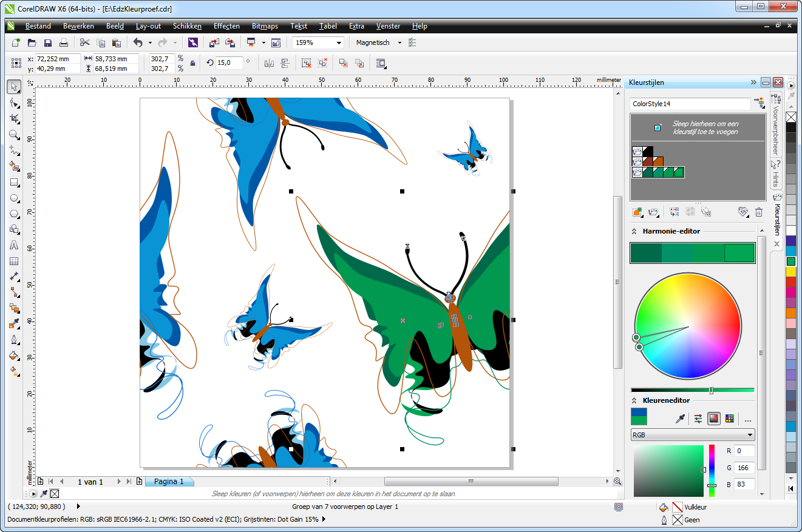
Task: Select the Zoom tool in the toolbox
Action: click(x=14, y=135)
